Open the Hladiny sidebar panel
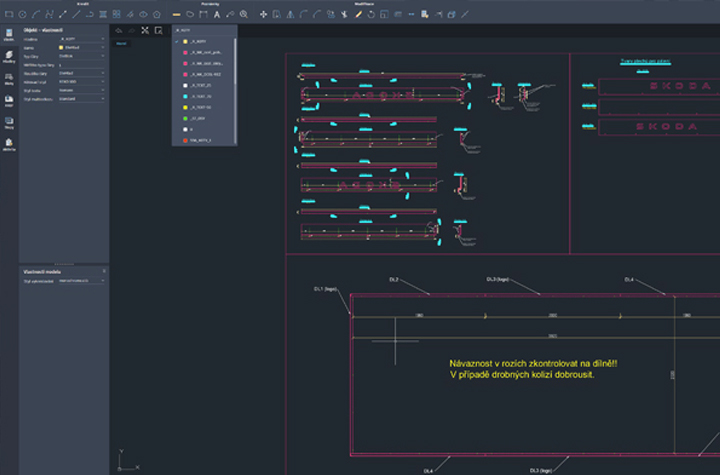This screenshot has width=720, height=475. 9,57
